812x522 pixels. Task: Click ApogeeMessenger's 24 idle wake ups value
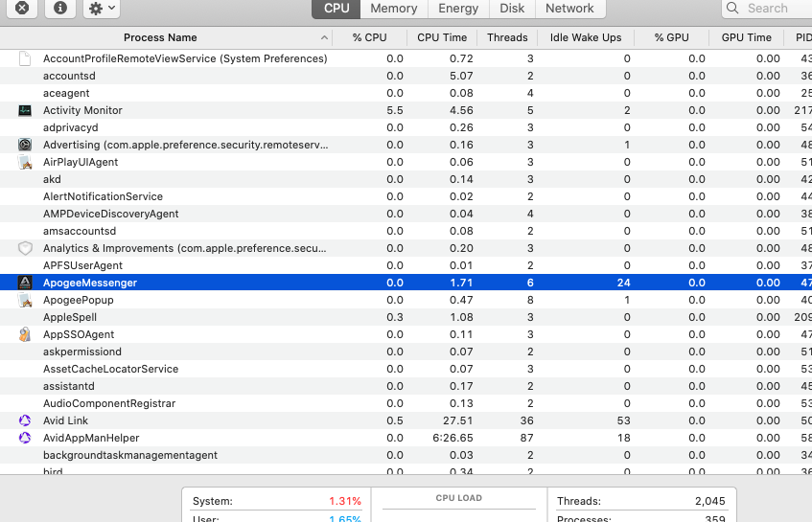623,283
